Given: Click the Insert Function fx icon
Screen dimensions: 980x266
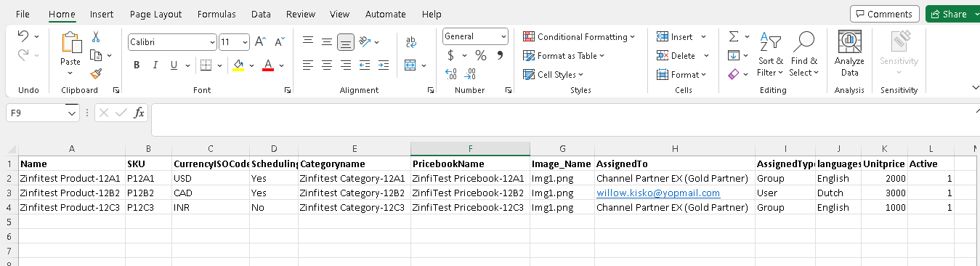Looking at the screenshot, I should (x=139, y=113).
